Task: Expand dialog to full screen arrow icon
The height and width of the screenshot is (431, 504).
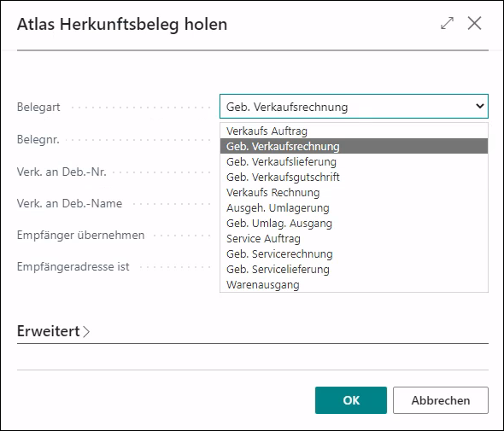Action: tap(447, 23)
